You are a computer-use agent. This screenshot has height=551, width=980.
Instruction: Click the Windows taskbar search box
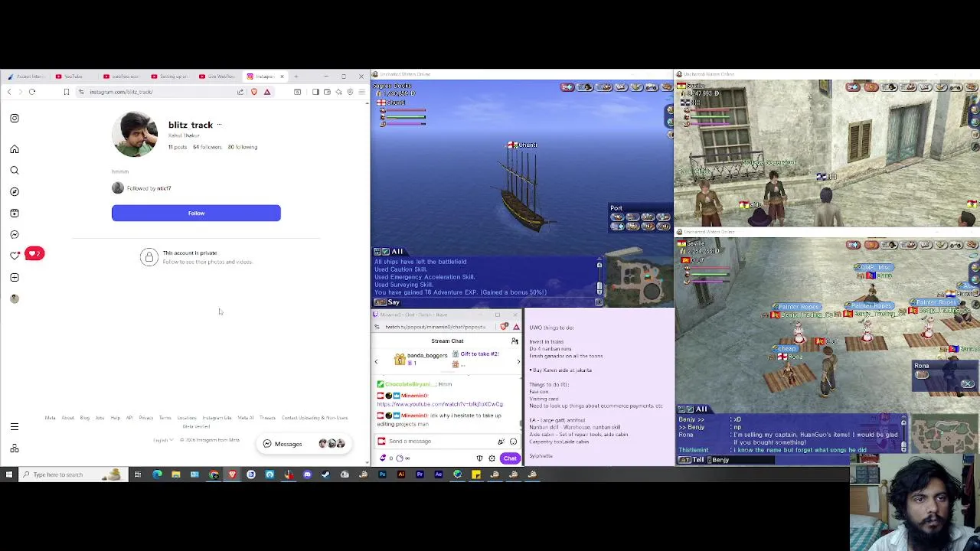point(73,474)
